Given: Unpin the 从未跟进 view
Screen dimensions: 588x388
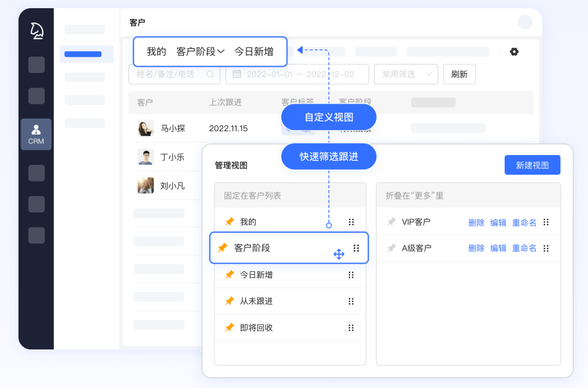Looking at the screenshot, I should tap(229, 301).
